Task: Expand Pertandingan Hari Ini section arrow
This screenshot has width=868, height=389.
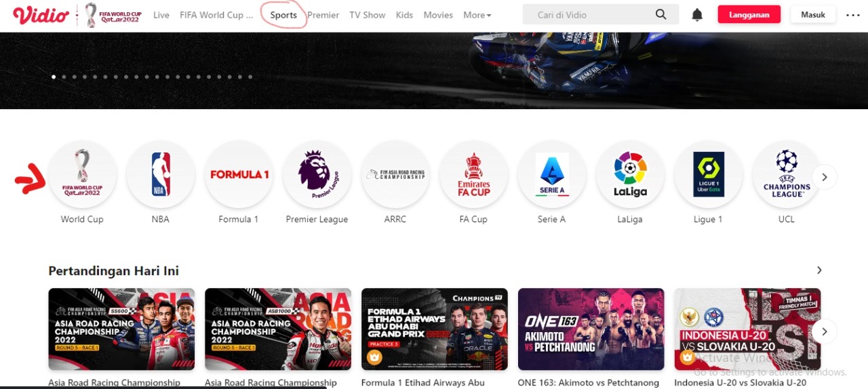Action: point(819,270)
